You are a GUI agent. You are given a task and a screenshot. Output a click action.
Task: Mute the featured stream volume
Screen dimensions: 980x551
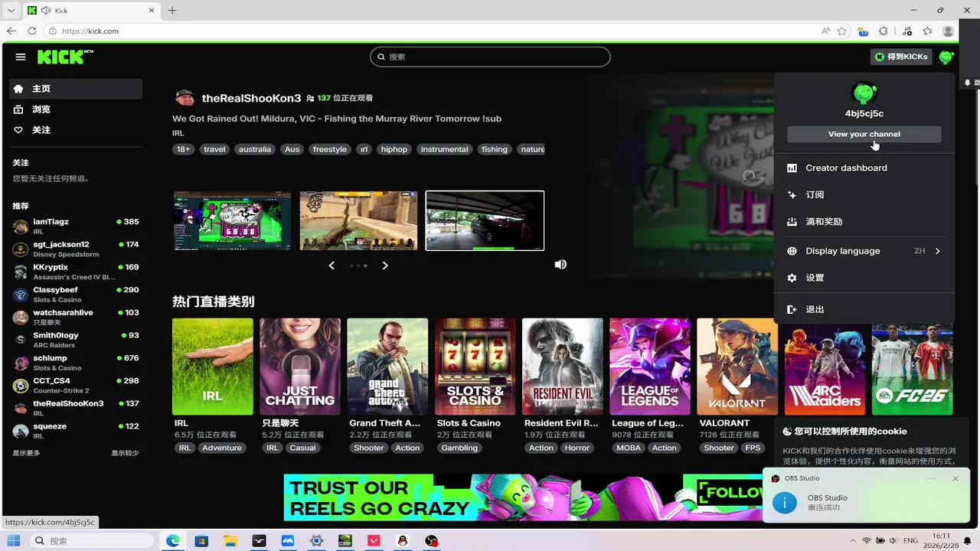pyautogui.click(x=560, y=264)
